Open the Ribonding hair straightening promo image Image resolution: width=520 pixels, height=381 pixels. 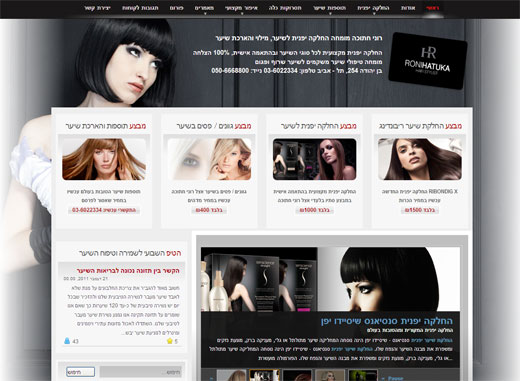(420, 159)
